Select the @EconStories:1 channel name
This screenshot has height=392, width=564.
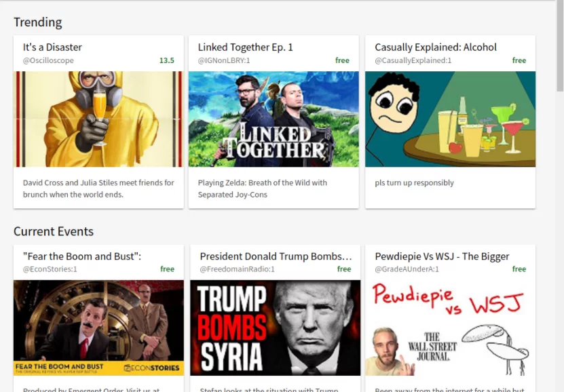coord(50,269)
